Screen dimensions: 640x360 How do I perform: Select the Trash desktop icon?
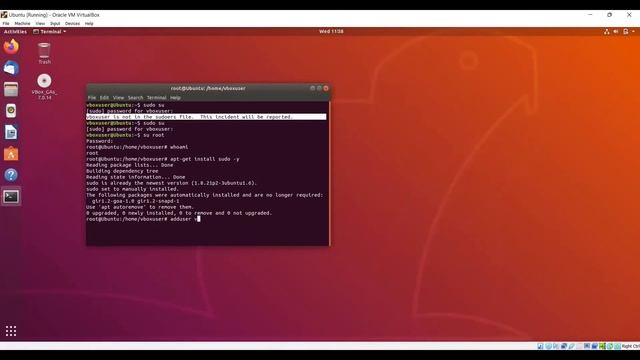(x=44, y=53)
